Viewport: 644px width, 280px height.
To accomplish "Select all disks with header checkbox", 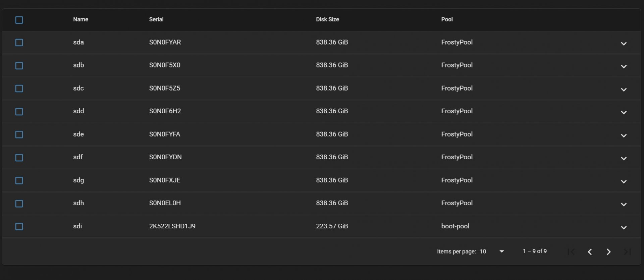I will click(x=19, y=20).
